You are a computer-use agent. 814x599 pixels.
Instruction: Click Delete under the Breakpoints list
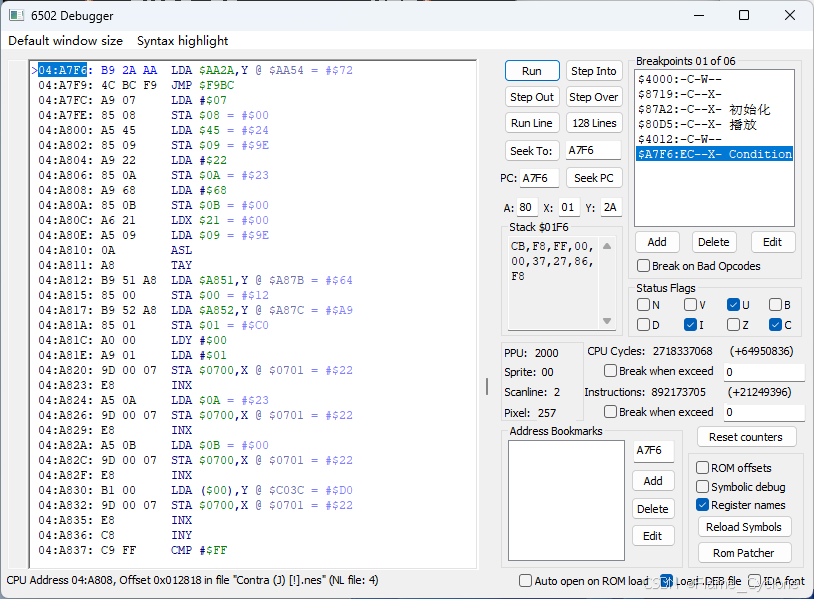click(x=713, y=242)
